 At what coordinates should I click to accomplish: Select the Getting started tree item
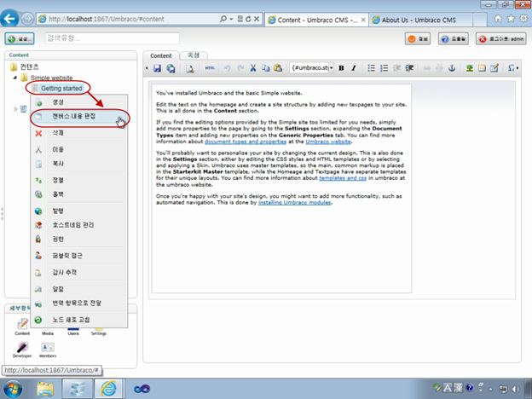61,88
